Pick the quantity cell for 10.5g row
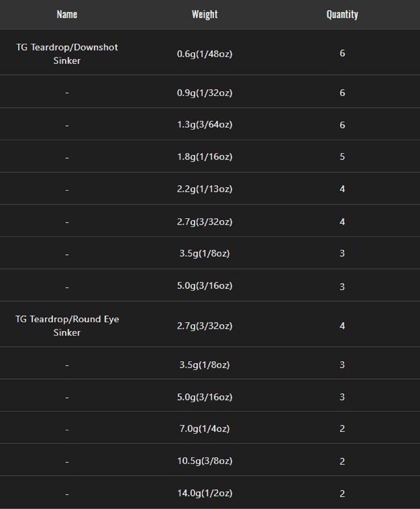Screen dimensions: 420x509 342,461
